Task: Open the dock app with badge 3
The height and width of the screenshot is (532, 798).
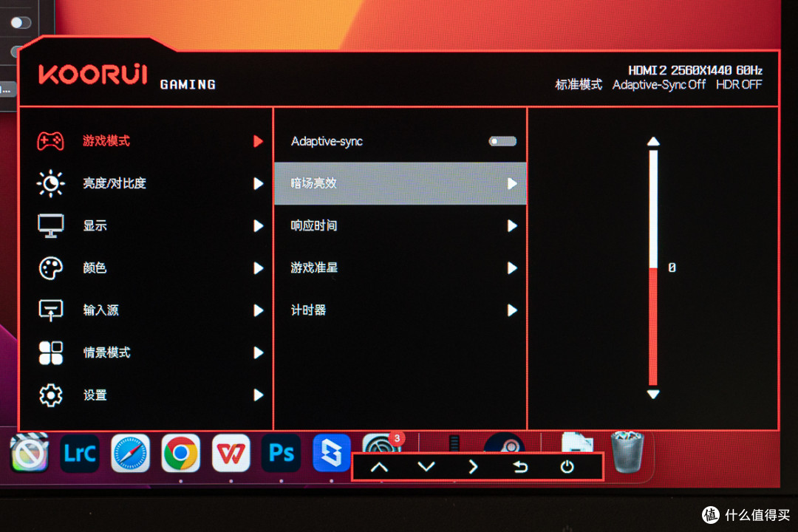Action: (x=382, y=443)
